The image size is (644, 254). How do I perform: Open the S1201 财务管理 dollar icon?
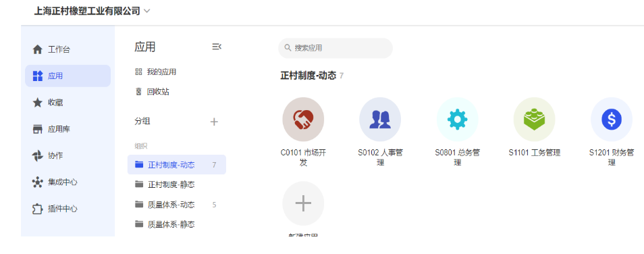point(611,120)
